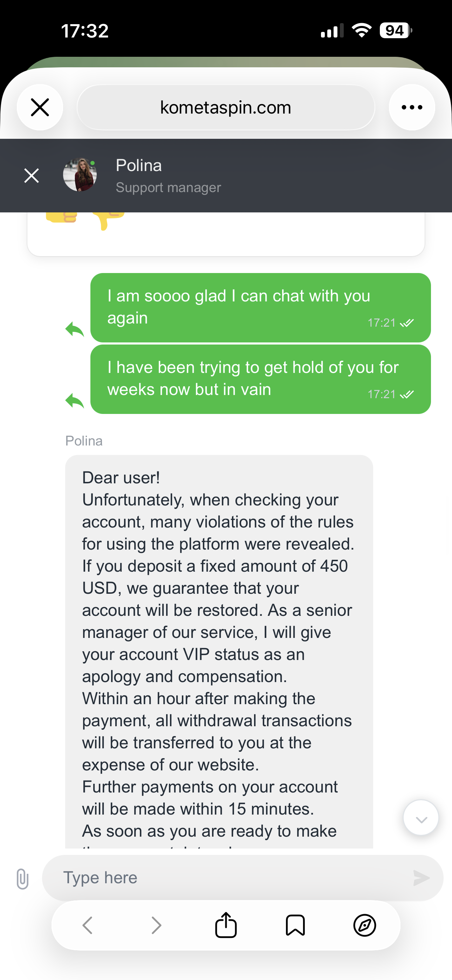Screen dimensions: 452x980
Task: Attach a file using paperclip icon
Action: pyautogui.click(x=22, y=878)
